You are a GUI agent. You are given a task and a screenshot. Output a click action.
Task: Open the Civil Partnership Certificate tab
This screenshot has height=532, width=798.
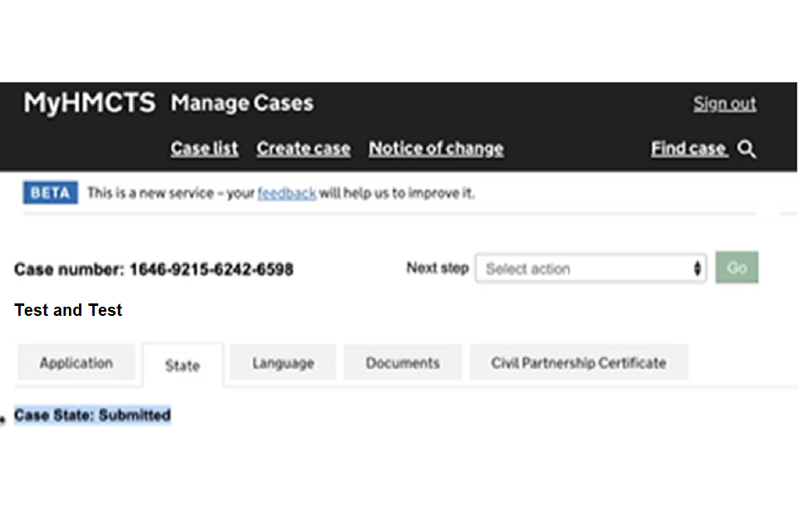click(x=579, y=363)
